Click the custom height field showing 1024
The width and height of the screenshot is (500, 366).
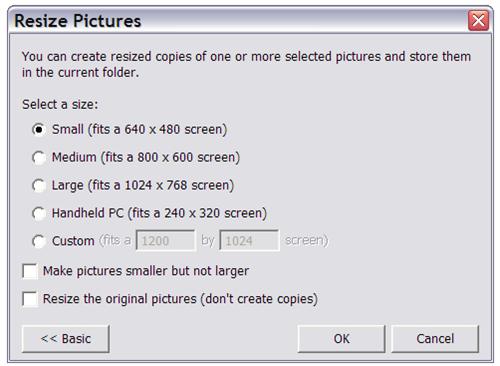[249, 240]
